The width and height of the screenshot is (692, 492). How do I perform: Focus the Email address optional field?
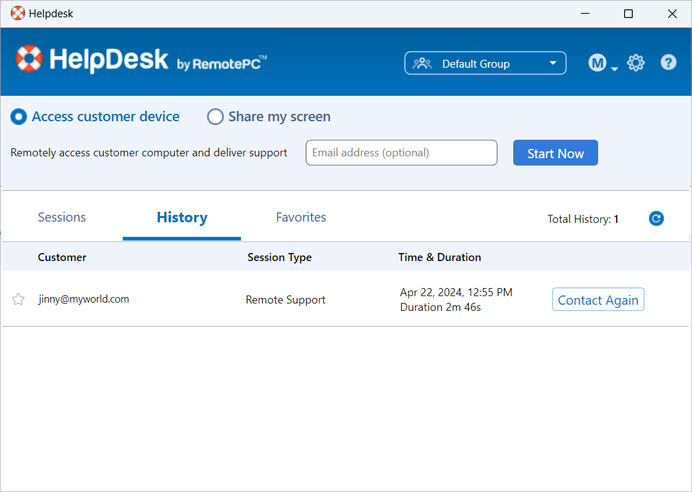(x=401, y=153)
